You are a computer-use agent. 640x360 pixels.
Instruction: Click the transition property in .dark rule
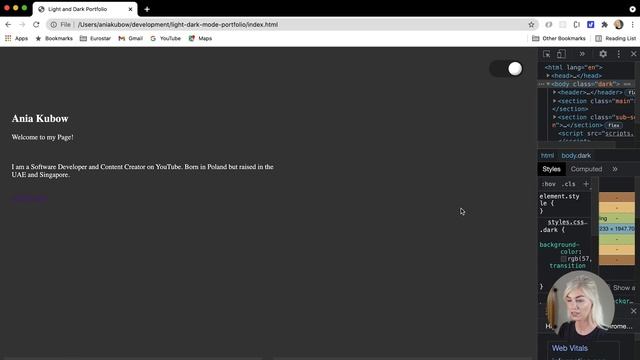567,266
